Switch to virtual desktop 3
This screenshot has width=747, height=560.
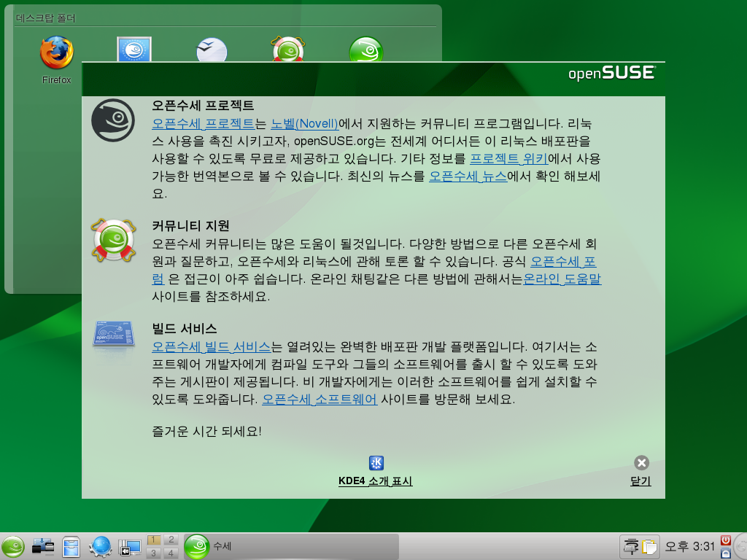pos(153,553)
